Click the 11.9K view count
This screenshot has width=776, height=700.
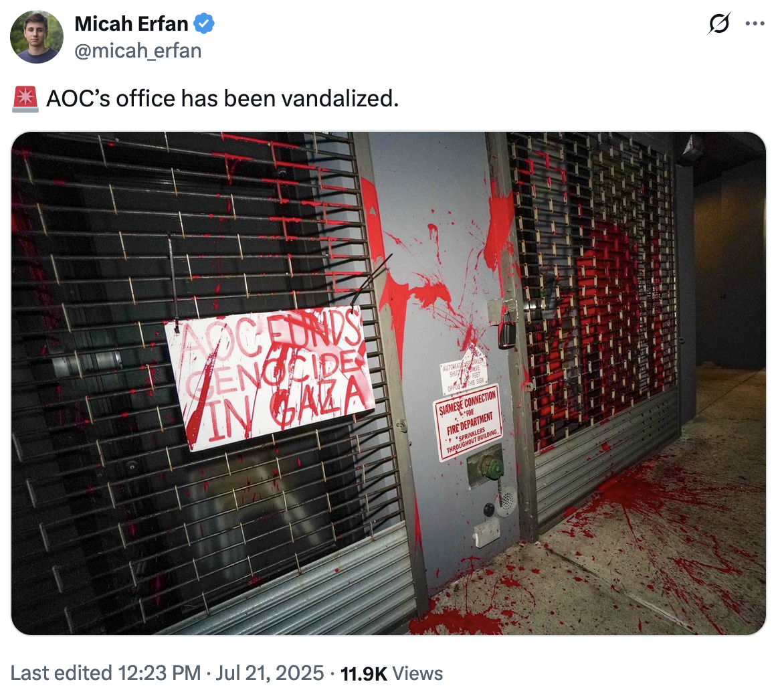(x=364, y=674)
